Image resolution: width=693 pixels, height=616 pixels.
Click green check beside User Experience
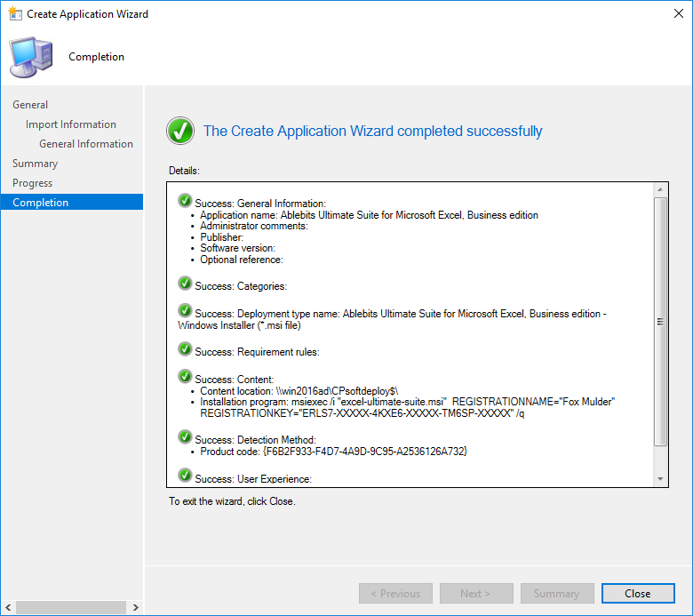click(185, 475)
